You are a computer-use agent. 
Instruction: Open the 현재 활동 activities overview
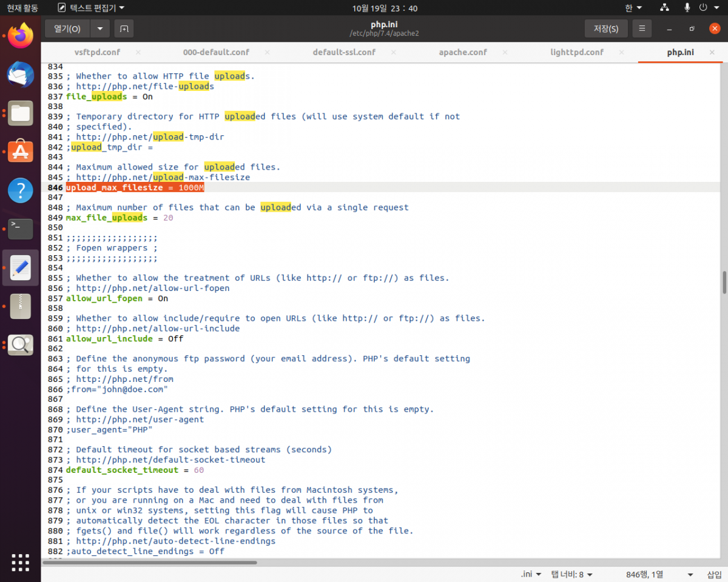[x=22, y=8]
